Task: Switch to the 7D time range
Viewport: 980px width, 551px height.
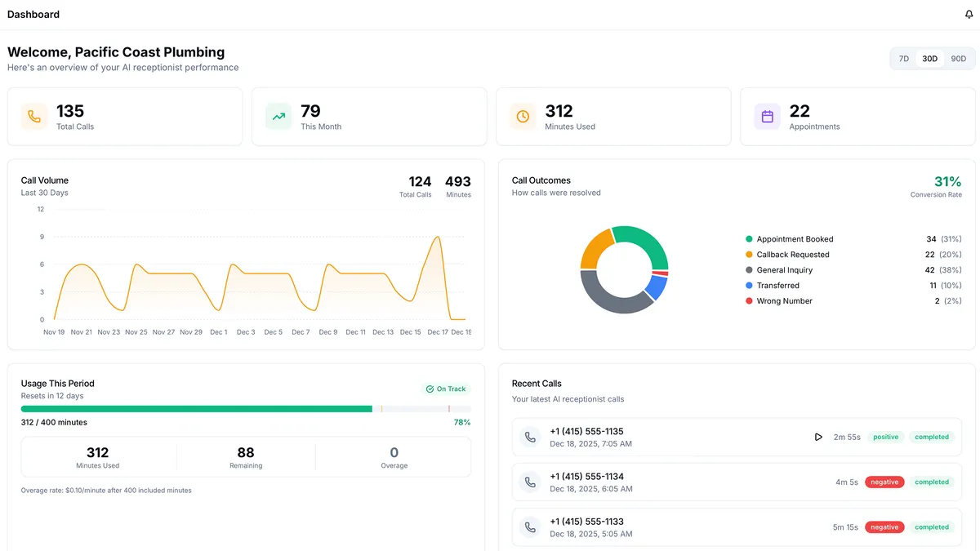Action: click(x=903, y=58)
